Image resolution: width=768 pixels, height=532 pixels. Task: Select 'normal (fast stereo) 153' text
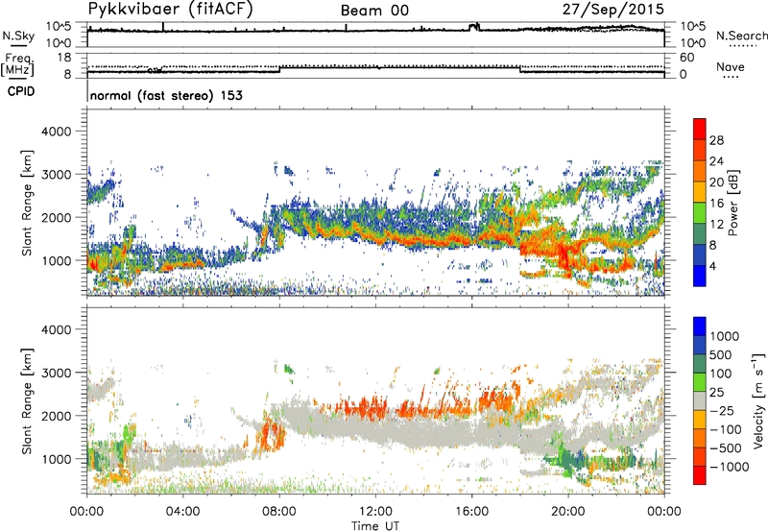point(166,95)
